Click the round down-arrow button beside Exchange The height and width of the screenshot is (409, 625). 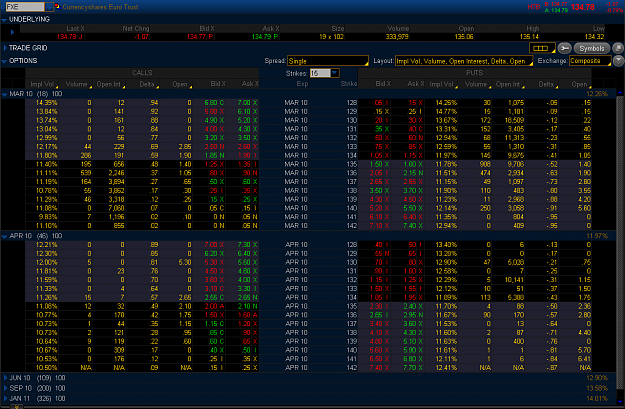[x=618, y=61]
